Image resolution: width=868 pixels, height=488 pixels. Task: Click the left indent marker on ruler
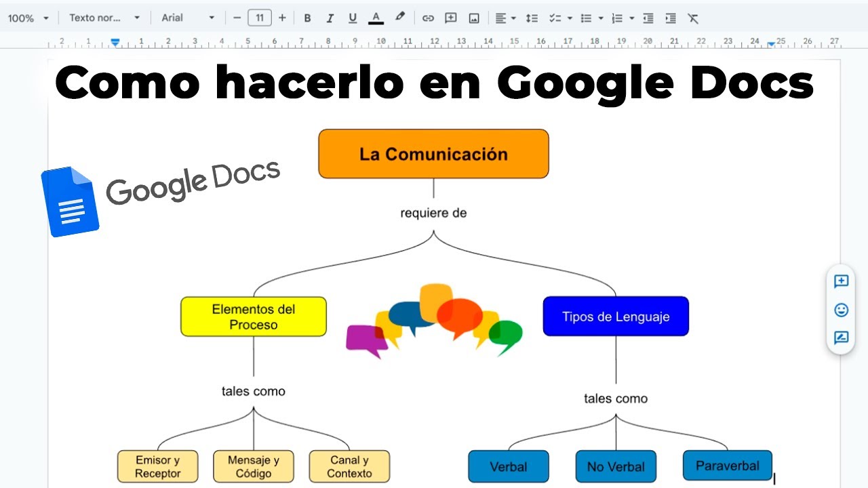tap(115, 43)
